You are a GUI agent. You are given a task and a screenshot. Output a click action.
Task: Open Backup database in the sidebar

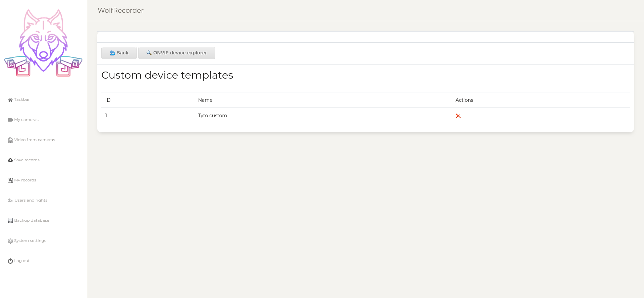[32, 220]
